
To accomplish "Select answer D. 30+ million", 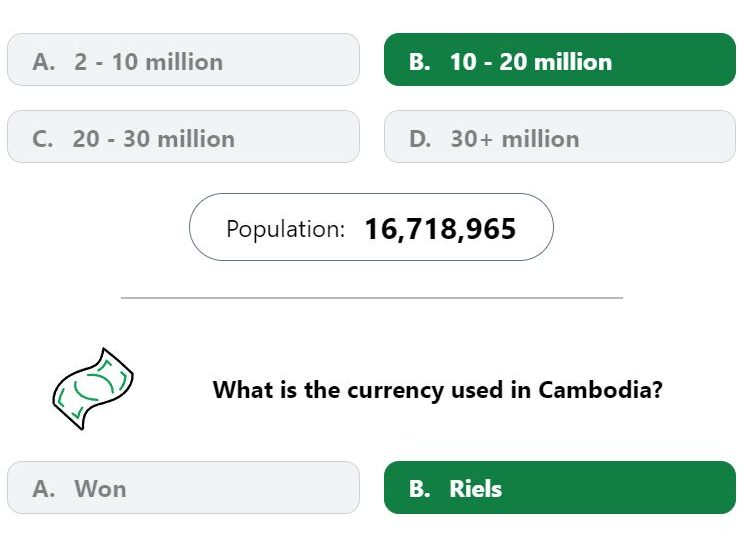I will (x=560, y=137).
